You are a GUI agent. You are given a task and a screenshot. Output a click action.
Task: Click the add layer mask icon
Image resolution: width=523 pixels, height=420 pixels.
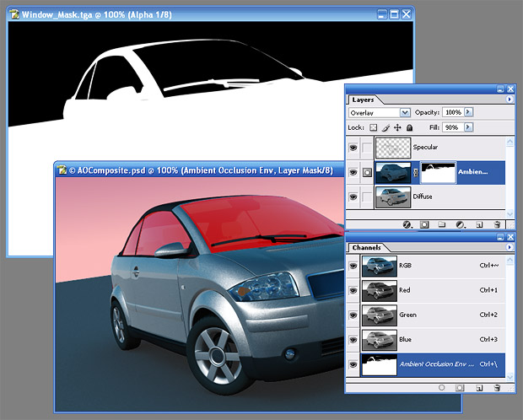click(424, 225)
